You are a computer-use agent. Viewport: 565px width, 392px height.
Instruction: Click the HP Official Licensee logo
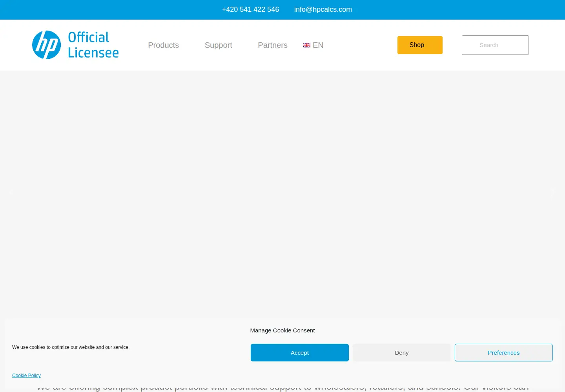click(75, 45)
